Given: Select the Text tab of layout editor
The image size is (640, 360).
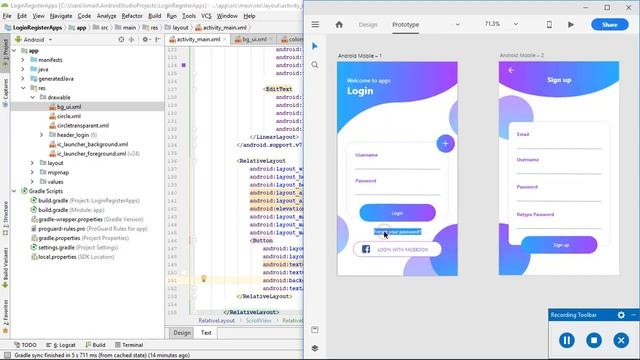Looking at the screenshot, I should pyautogui.click(x=206, y=333).
